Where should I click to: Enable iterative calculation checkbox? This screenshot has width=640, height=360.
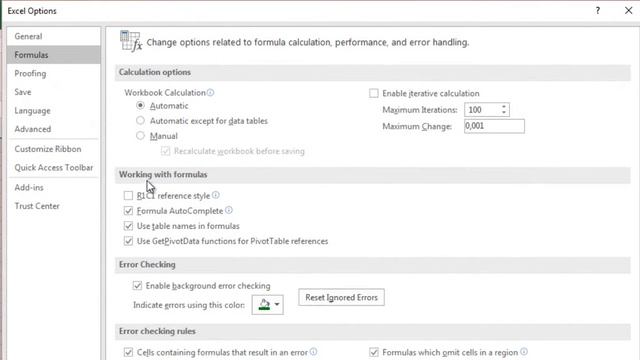pos(373,93)
